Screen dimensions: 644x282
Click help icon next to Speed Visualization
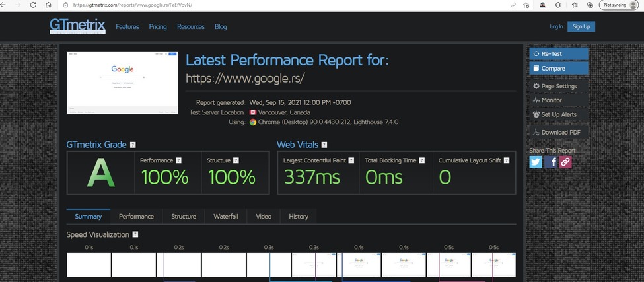pyautogui.click(x=135, y=234)
